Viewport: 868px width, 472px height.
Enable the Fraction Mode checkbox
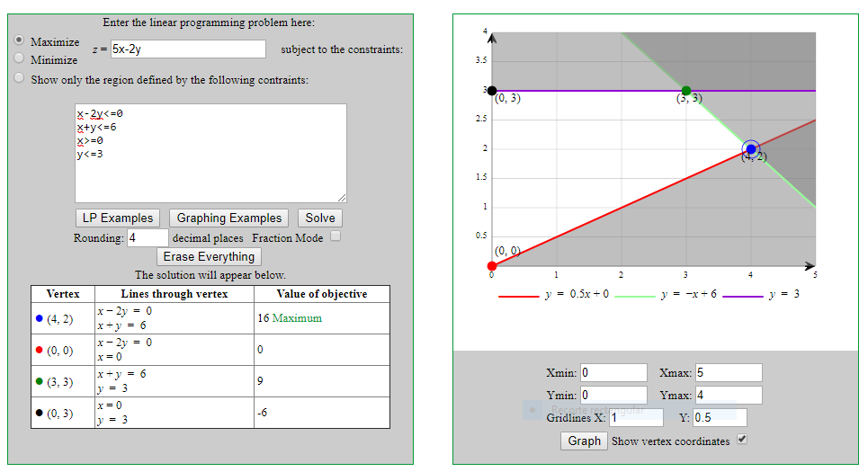[x=336, y=237]
